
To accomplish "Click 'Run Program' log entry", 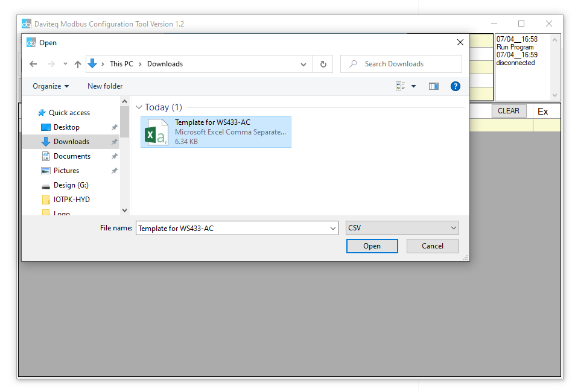I will [515, 47].
